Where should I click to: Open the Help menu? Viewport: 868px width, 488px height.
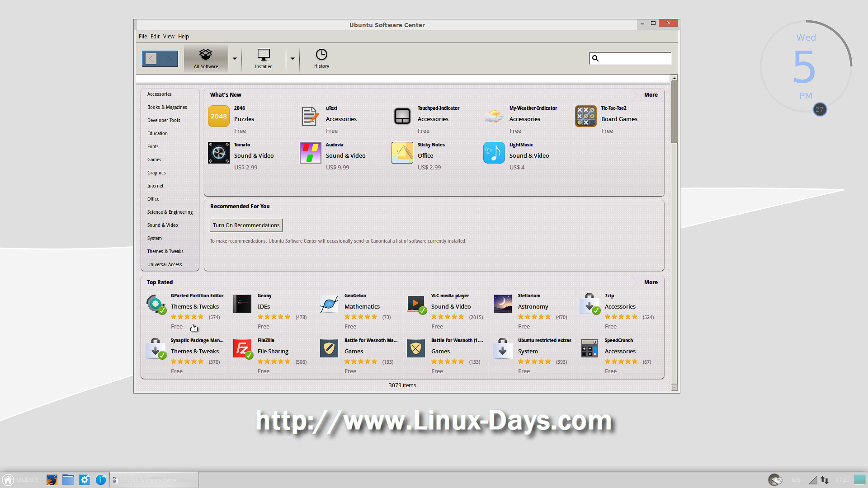(184, 37)
